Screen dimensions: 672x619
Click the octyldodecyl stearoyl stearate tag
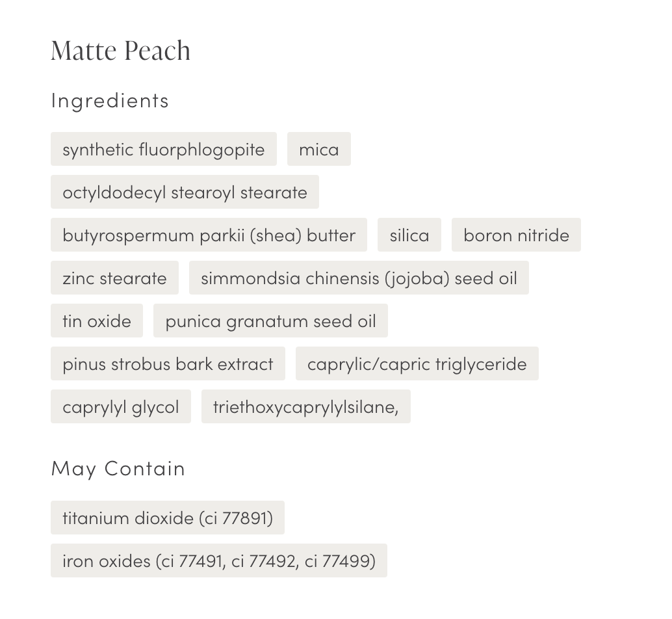pos(185,192)
